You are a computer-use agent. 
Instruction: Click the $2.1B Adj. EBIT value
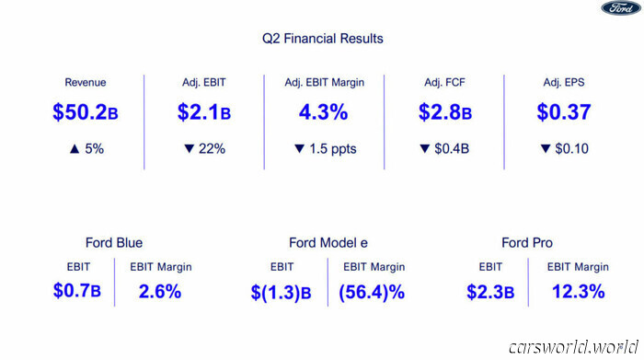(204, 111)
